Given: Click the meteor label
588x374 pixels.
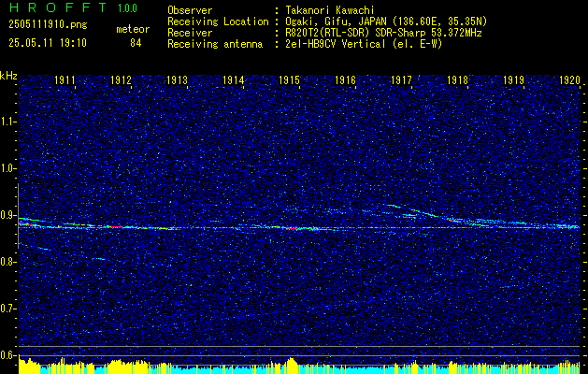Looking at the screenshot, I should point(133,29).
